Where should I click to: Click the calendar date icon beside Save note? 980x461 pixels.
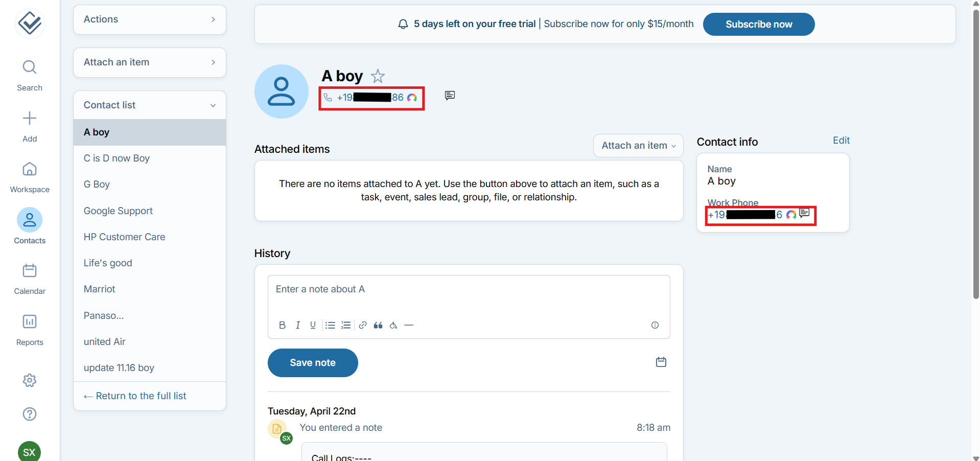pyautogui.click(x=661, y=362)
